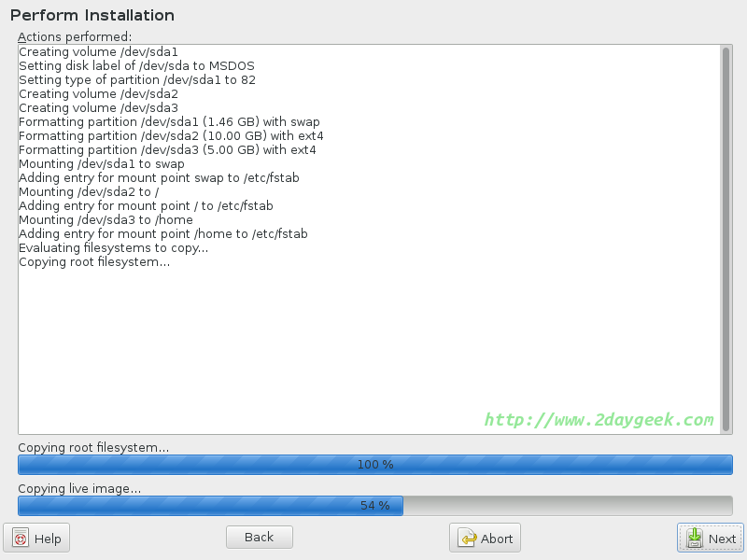
Task: Select the "Mounting /dev/sda3 to /home" log line
Action: click(106, 220)
